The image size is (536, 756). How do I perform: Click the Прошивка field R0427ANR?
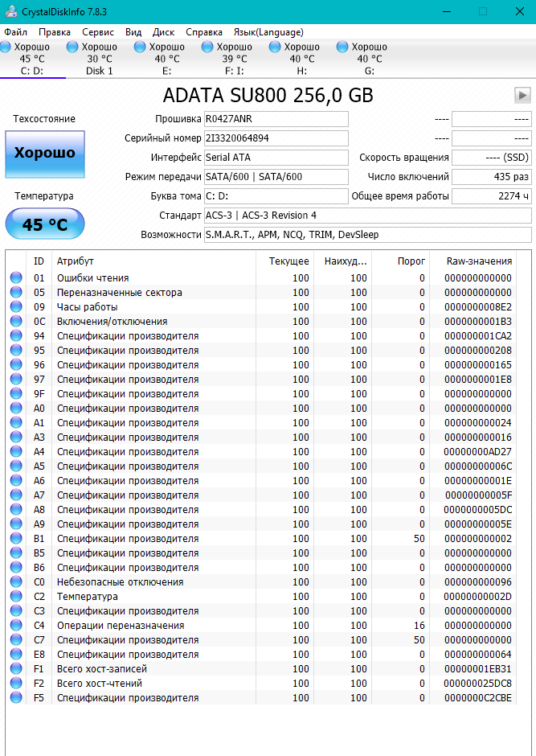276,119
